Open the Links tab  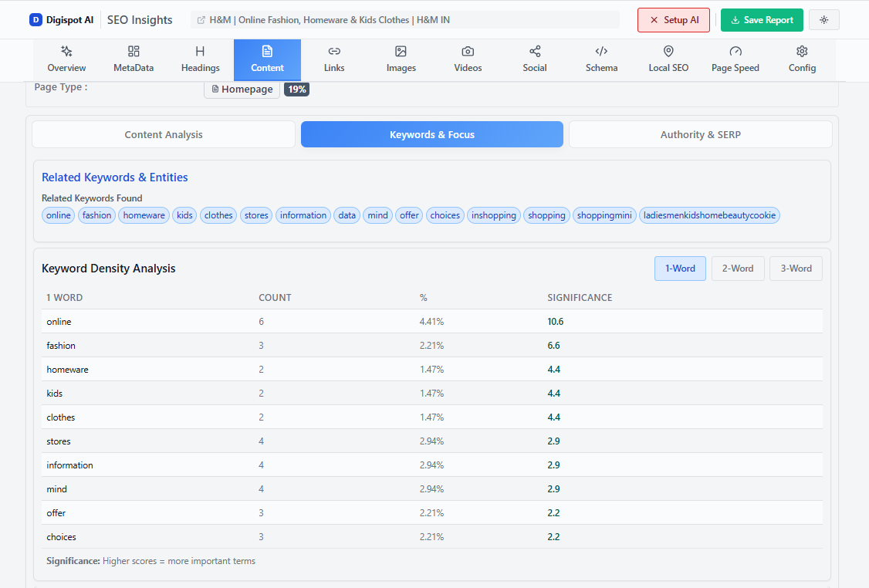(334, 60)
